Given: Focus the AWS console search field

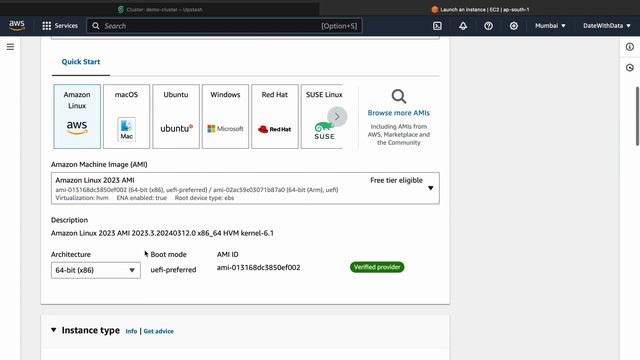Looking at the screenshot, I should click(224, 26).
